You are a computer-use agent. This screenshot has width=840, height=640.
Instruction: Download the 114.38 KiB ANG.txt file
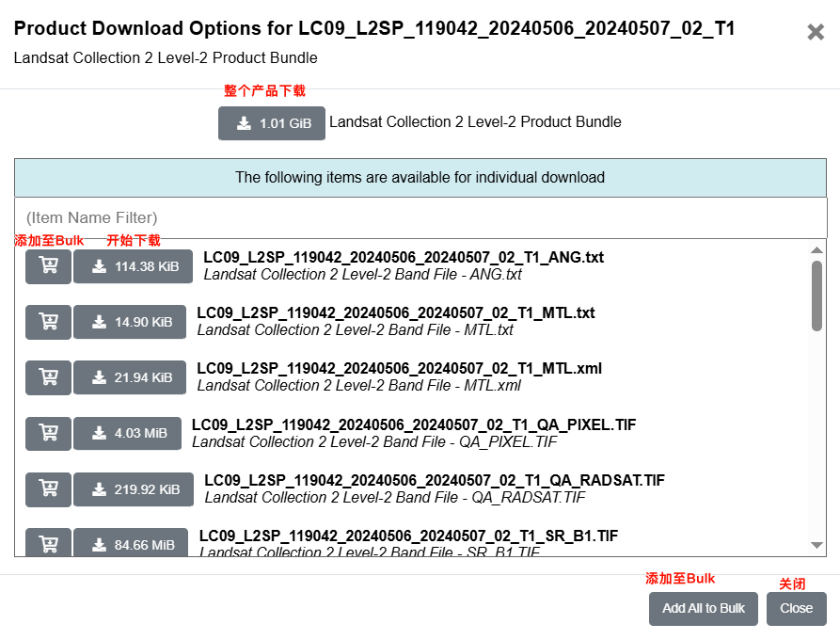tap(133, 266)
